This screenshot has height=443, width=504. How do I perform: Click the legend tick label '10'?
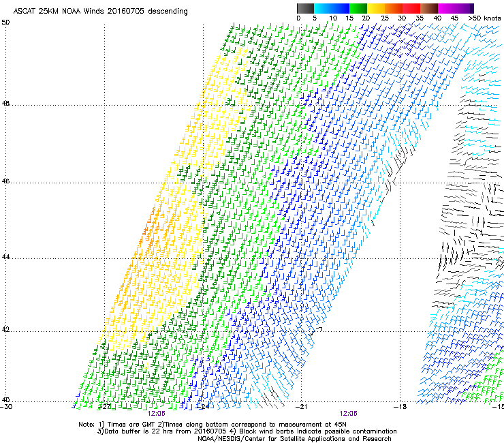coord(333,18)
